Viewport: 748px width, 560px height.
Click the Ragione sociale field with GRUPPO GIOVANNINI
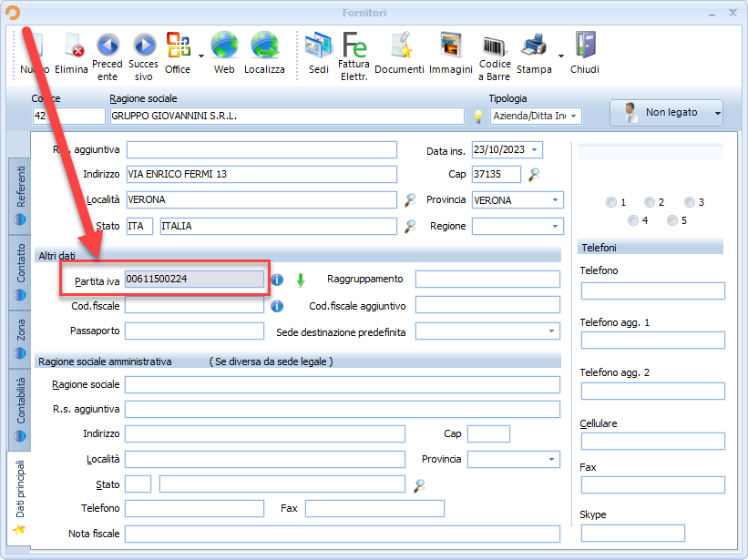(287, 117)
